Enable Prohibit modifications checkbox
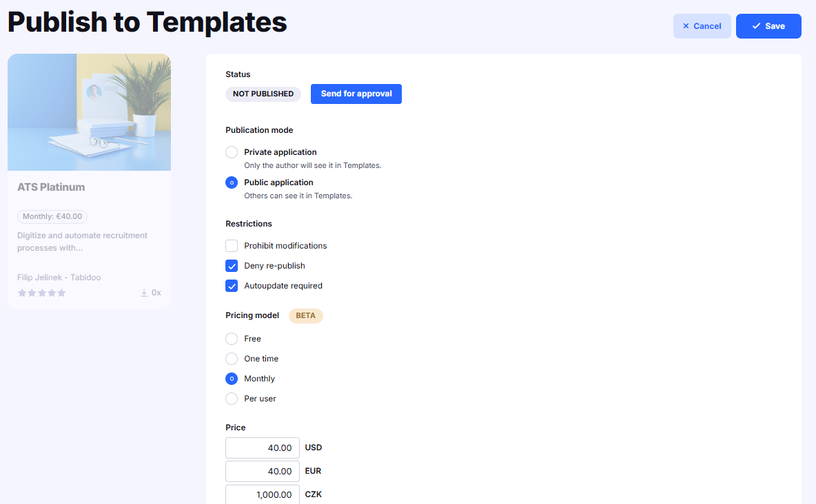 point(232,246)
